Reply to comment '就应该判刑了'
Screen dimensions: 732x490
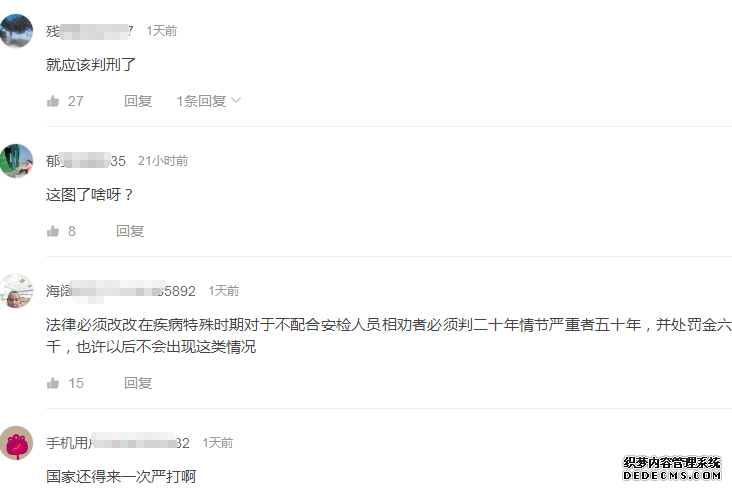(x=138, y=101)
